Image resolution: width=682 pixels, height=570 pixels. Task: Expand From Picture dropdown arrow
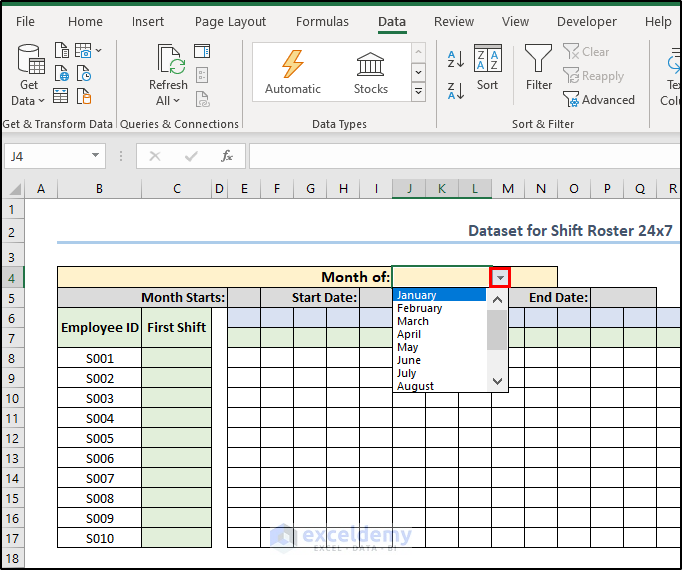pyautogui.click(x=99, y=50)
